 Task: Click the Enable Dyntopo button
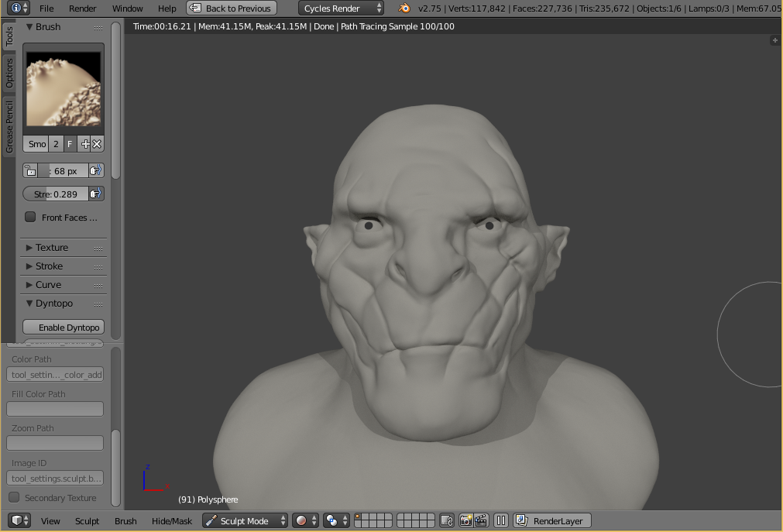(64, 328)
